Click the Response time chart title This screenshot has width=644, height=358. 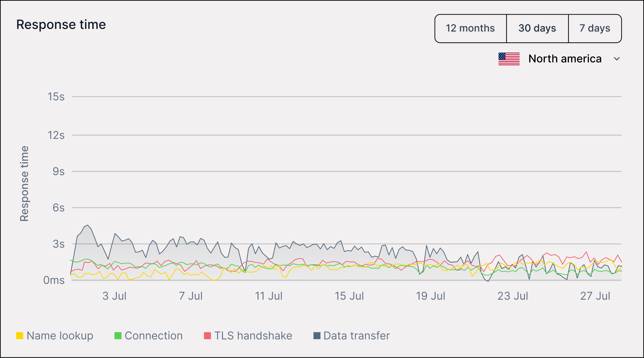[61, 25]
